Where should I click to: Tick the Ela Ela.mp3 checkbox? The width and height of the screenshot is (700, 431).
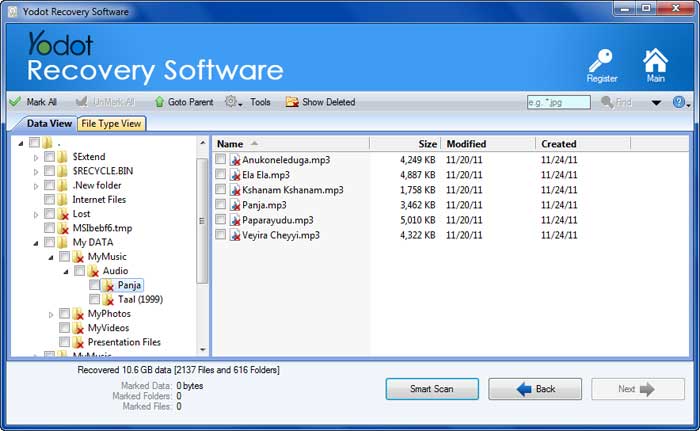coord(221,174)
